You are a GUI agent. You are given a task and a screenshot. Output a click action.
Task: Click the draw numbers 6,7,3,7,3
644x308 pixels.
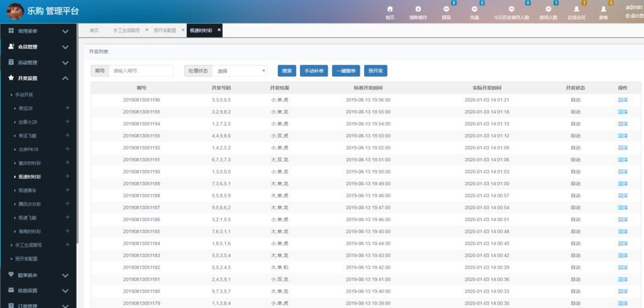point(221,159)
